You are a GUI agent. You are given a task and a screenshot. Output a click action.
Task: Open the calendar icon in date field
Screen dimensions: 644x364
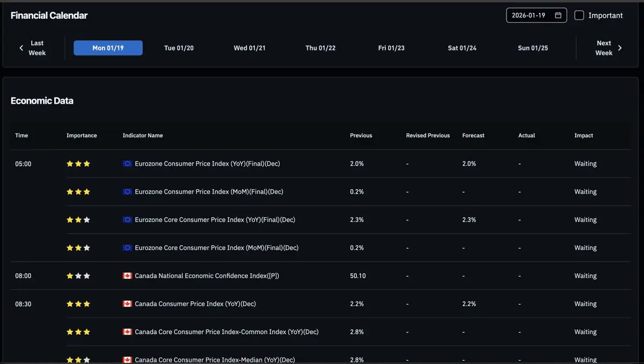point(558,16)
